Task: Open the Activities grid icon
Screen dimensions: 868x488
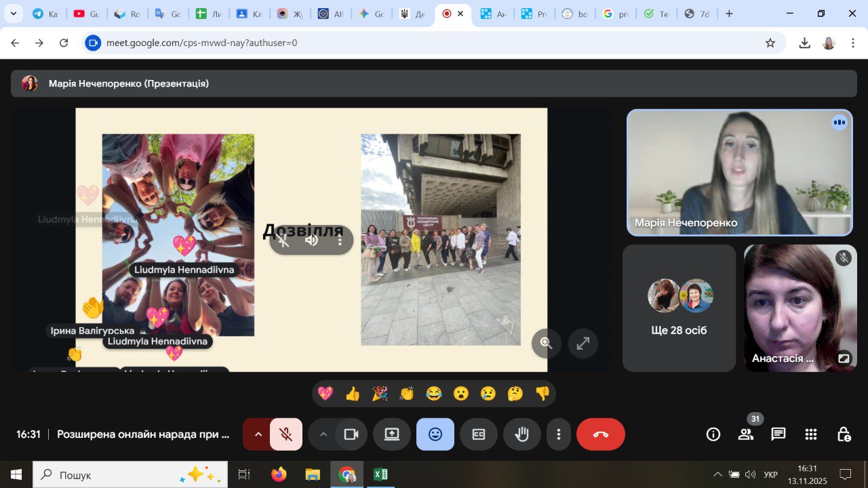Action: click(x=810, y=434)
